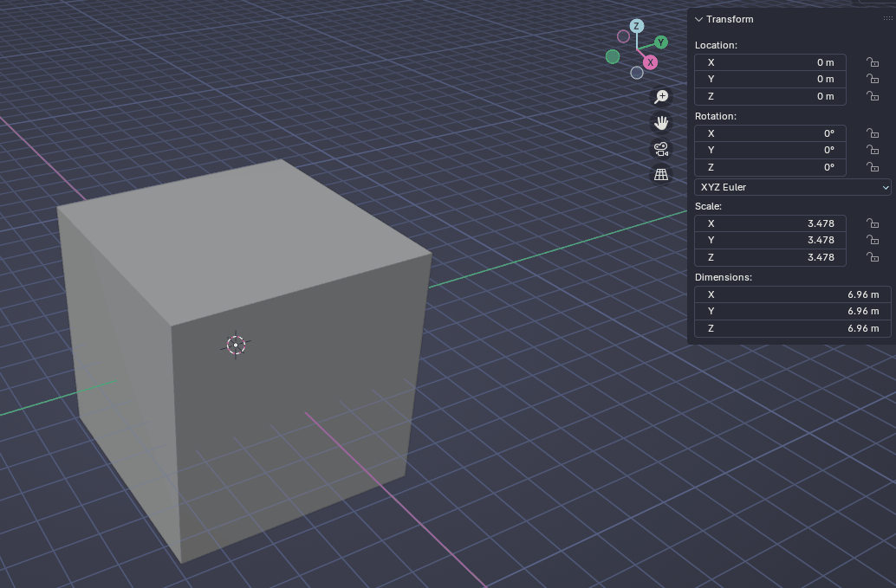The image size is (896, 588).
Task: Click the negative X gizmo circle
Action: [x=623, y=36]
